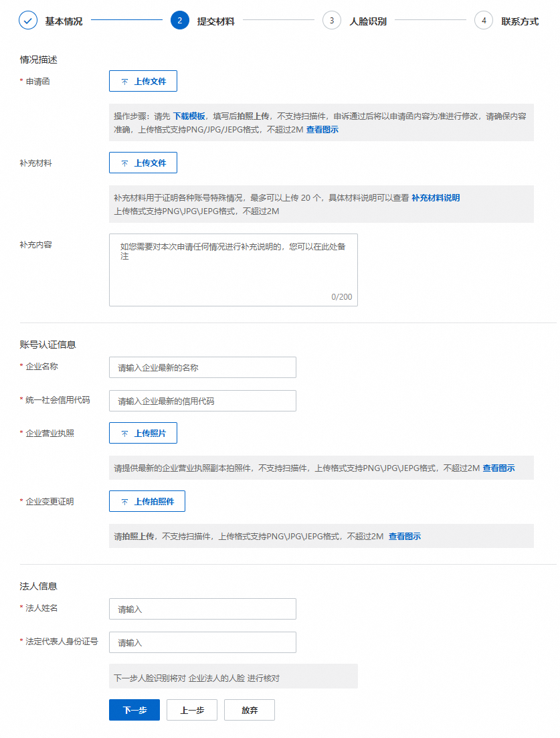Click the 下一步人脸识别将对 hint text
560x738 pixels.
click(197, 678)
